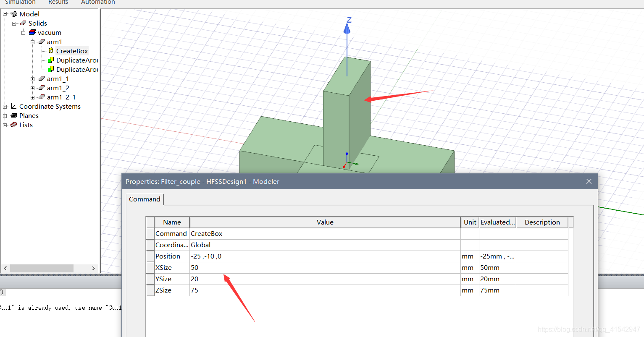Select arm1_2 in the model tree
This screenshot has height=337, width=644.
[58, 88]
